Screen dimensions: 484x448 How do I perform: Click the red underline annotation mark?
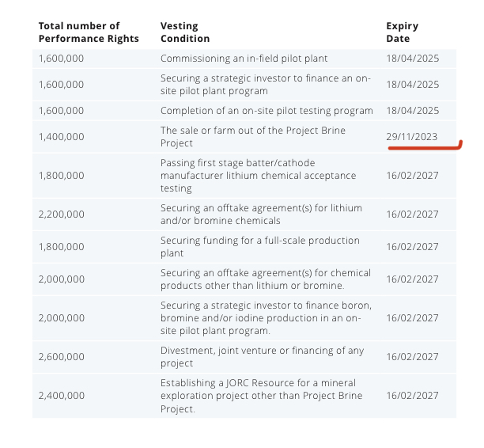[425, 146]
